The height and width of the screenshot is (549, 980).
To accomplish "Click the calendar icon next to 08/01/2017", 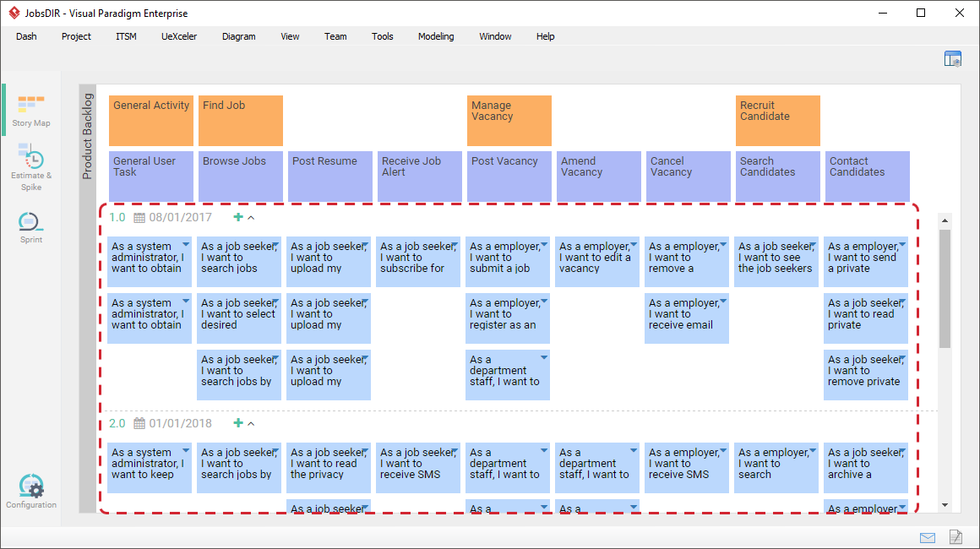I will pos(140,217).
